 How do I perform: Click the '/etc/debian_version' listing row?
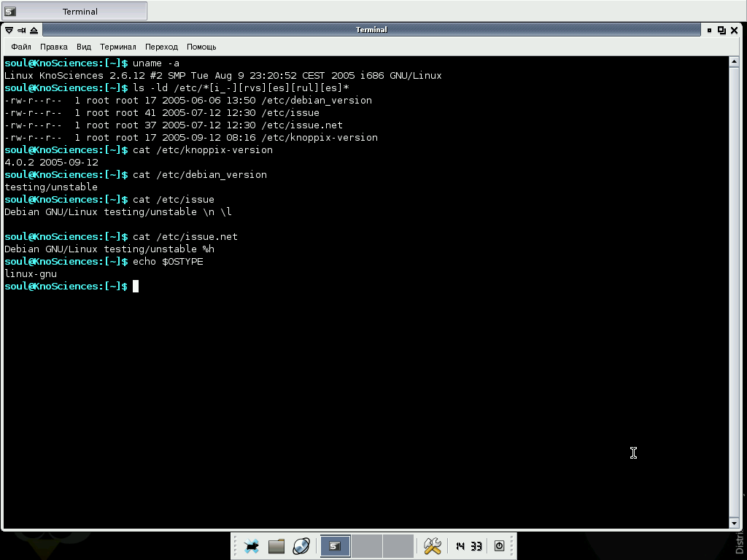(188, 101)
